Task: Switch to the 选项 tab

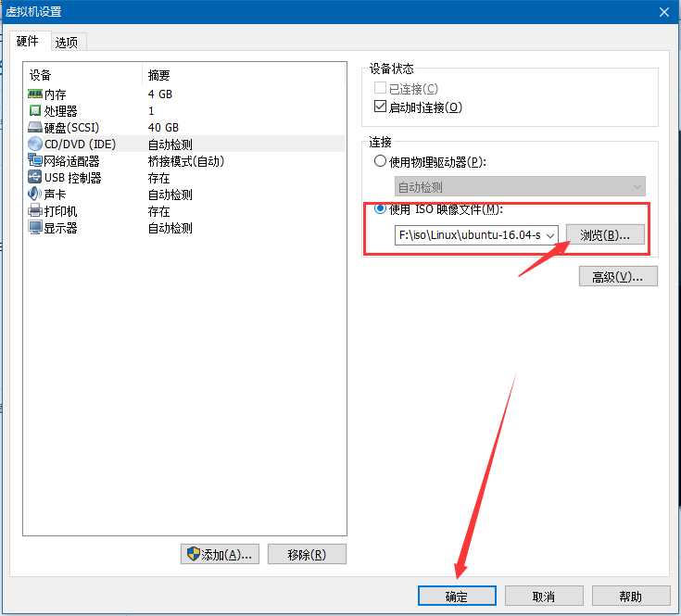Action: tap(67, 43)
